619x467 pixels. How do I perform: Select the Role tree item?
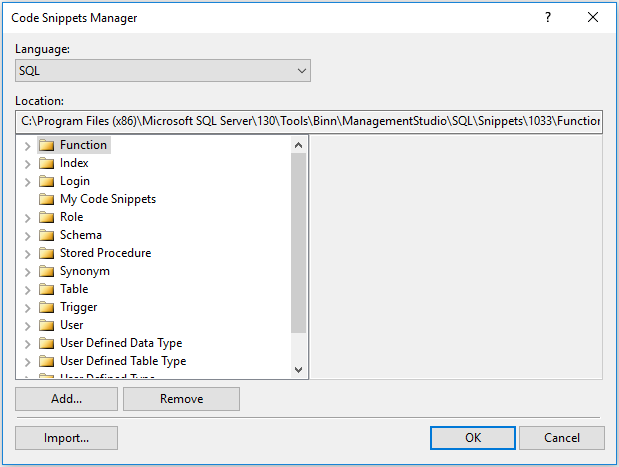tap(71, 217)
